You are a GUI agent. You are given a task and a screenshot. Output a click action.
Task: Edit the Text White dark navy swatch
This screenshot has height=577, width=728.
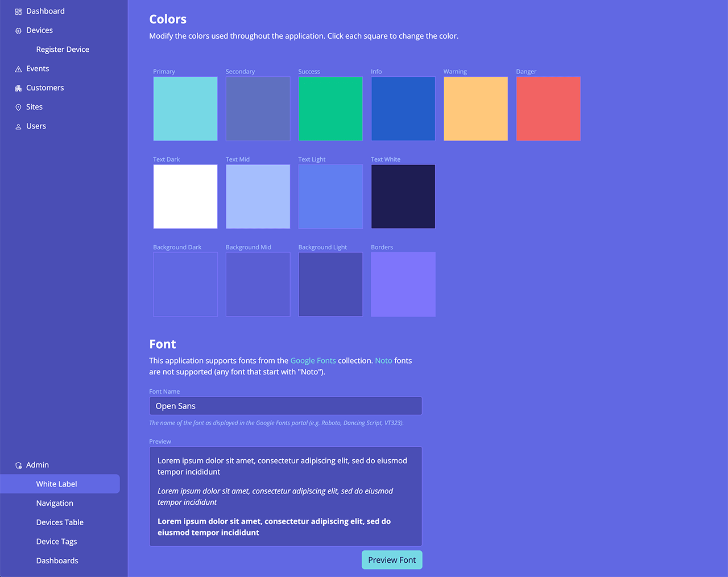point(403,197)
